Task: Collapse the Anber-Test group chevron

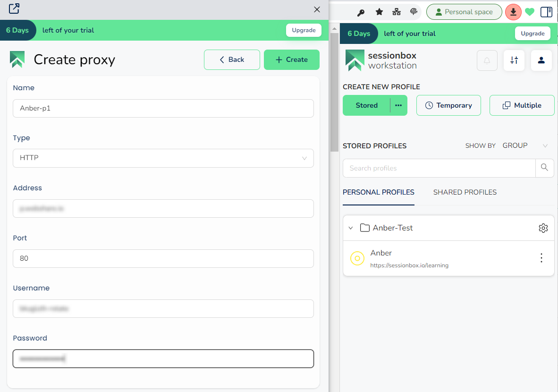Action: (351, 228)
